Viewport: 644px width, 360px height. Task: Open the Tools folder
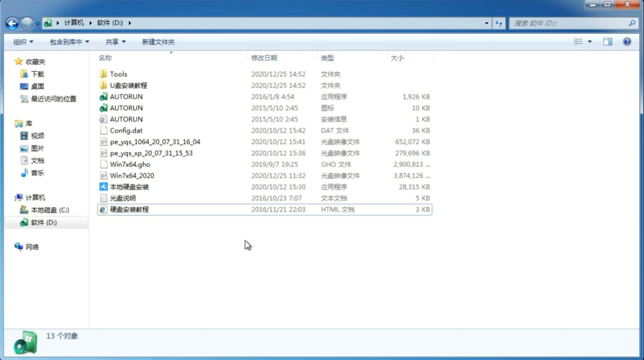click(118, 74)
